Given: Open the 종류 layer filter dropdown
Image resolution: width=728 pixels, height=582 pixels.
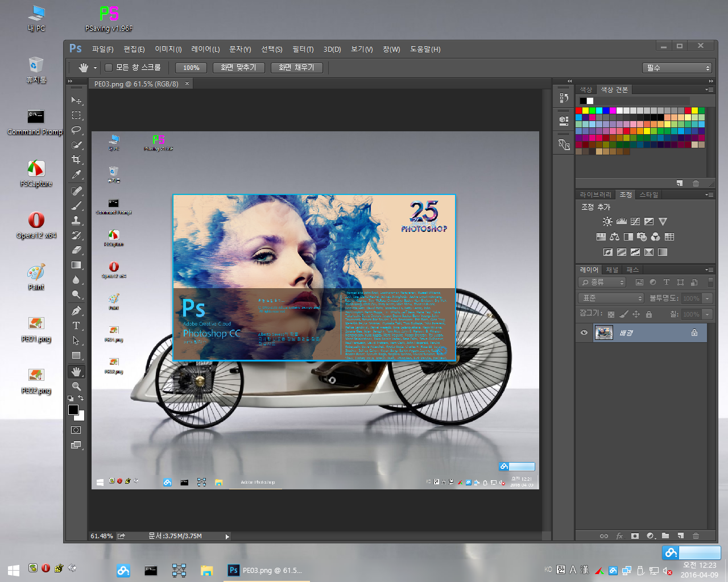Looking at the screenshot, I should click(x=602, y=282).
